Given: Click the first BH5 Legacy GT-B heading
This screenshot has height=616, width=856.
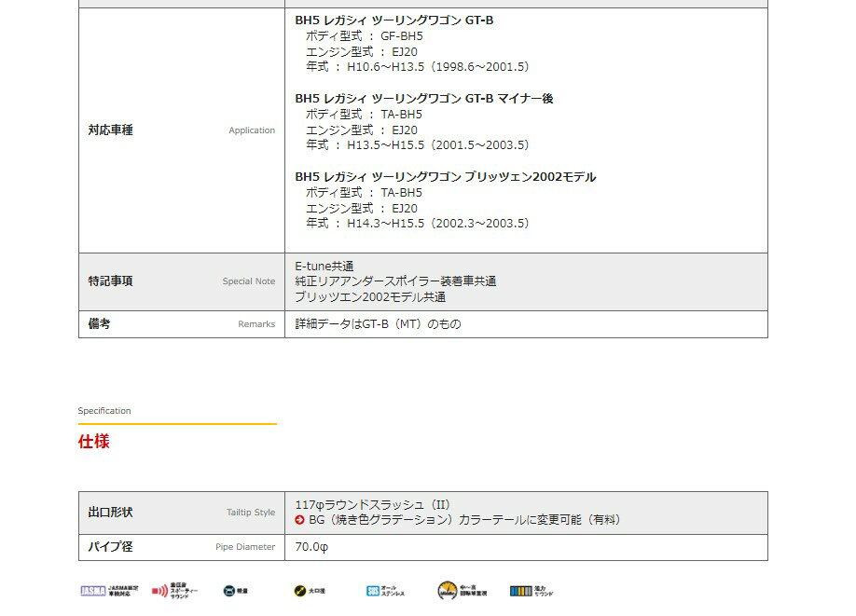Looking at the screenshot, I should point(393,20).
